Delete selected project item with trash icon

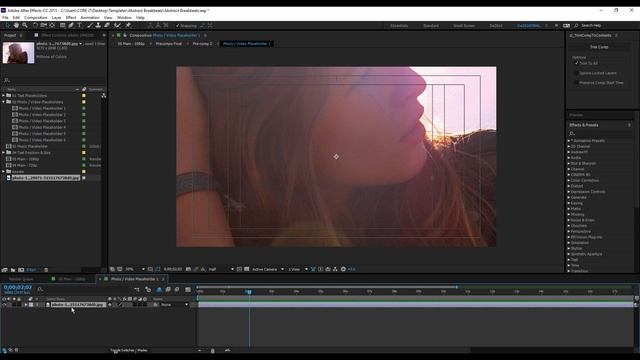click(46, 270)
